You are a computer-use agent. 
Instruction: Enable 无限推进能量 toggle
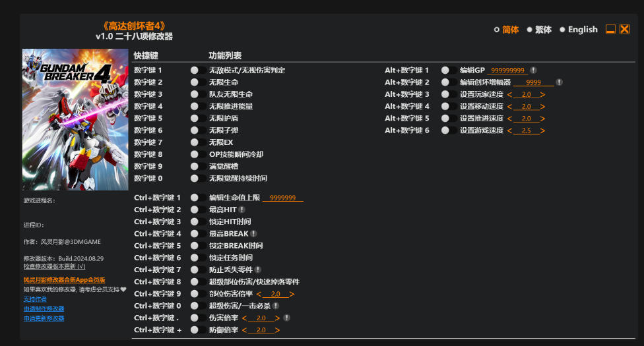198,106
